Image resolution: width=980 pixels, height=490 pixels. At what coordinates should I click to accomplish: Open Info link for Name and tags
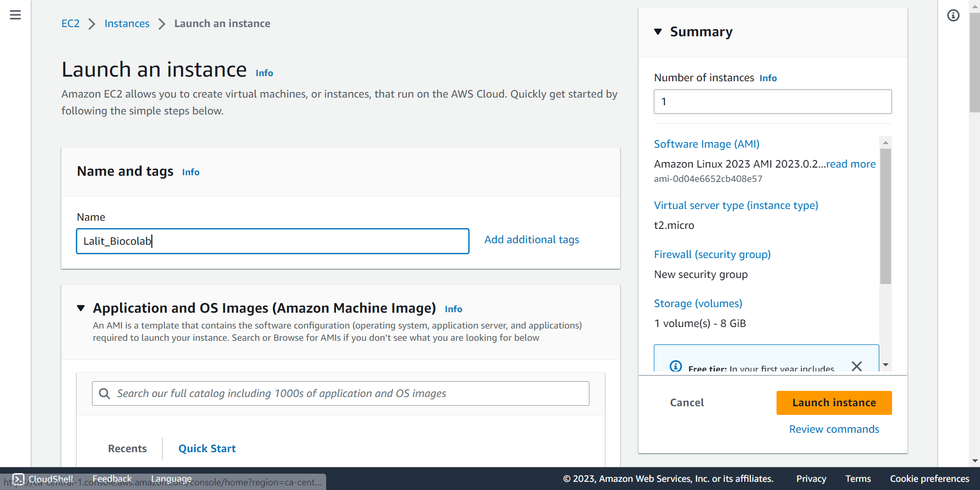(x=191, y=172)
